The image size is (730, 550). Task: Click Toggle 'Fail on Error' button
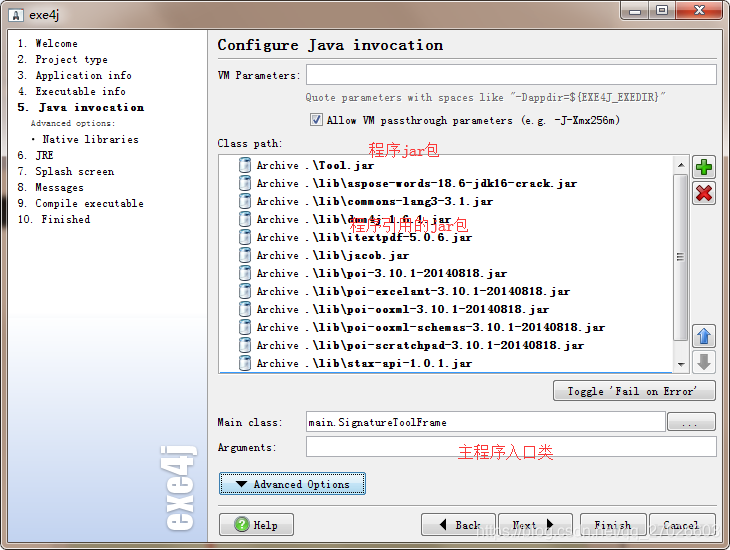[634, 391]
